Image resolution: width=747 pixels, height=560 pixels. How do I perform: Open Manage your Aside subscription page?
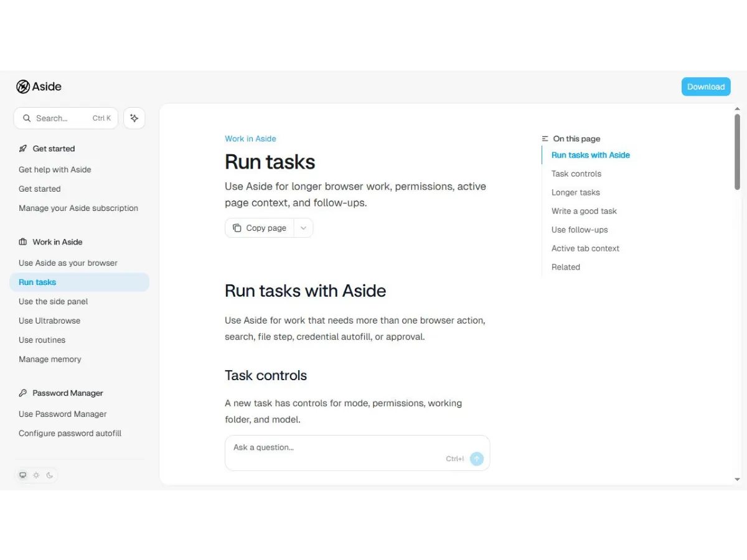point(78,208)
